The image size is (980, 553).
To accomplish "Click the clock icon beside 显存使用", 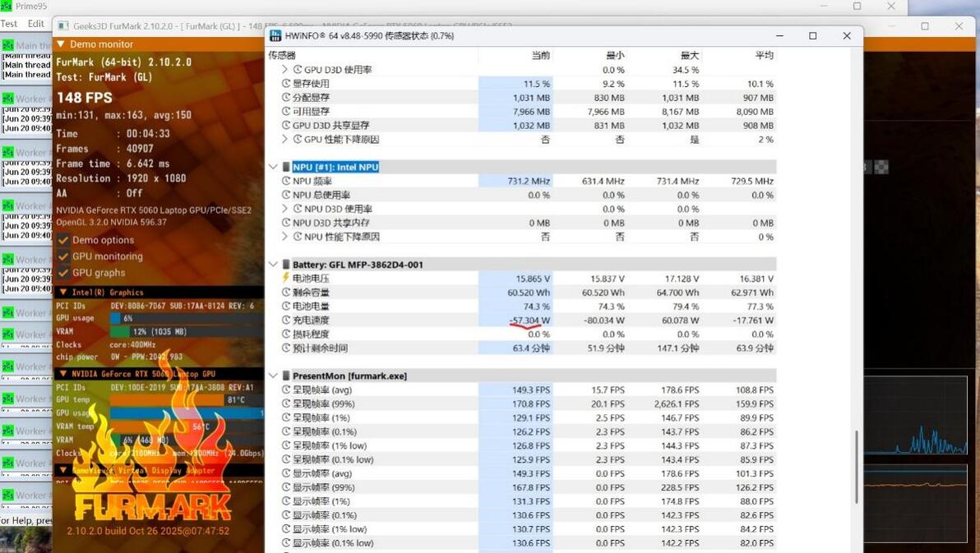I will pos(286,84).
